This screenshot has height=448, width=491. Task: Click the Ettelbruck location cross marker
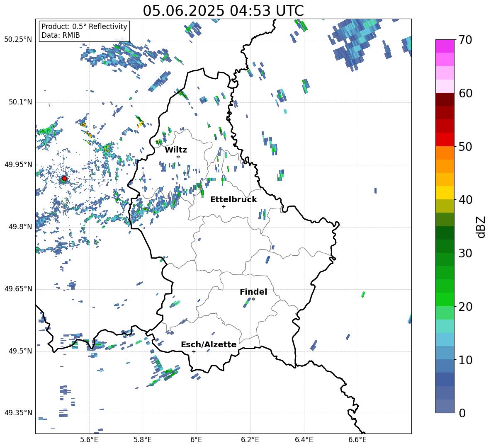[224, 206]
